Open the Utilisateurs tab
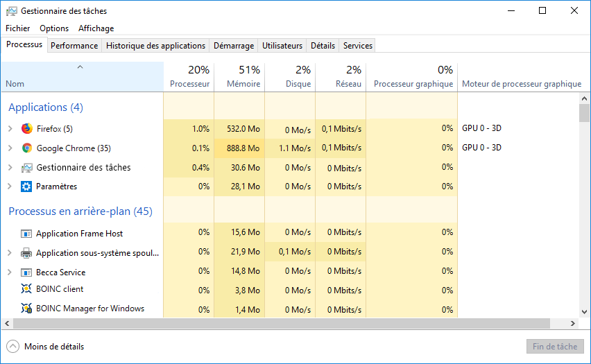The image size is (591, 364). (x=282, y=46)
